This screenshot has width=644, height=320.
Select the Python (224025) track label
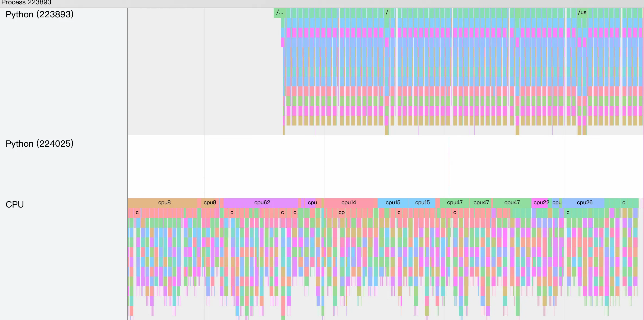point(39,144)
